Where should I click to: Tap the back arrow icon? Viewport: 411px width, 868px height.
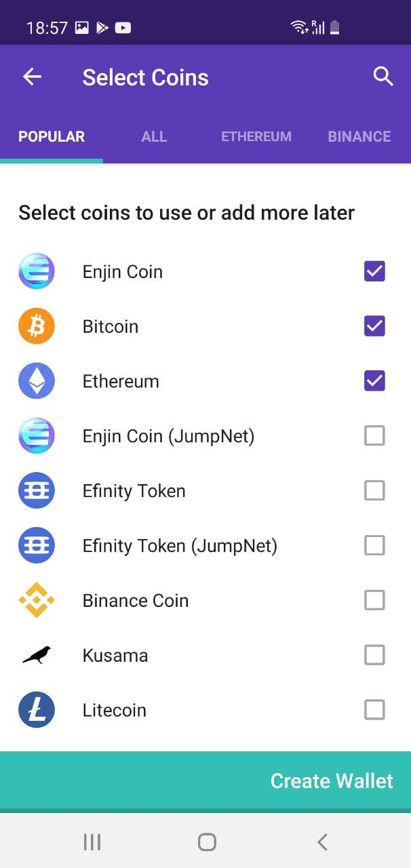(32, 77)
